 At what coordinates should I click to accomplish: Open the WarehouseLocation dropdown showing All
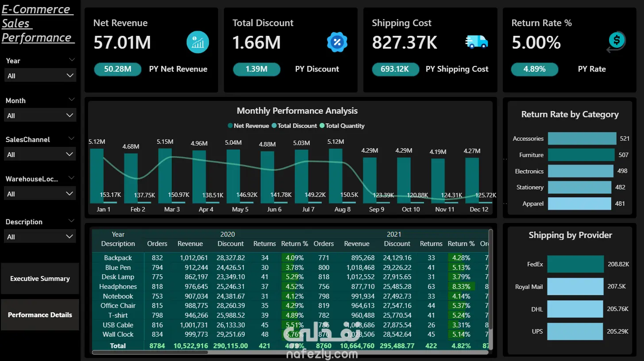pos(40,194)
